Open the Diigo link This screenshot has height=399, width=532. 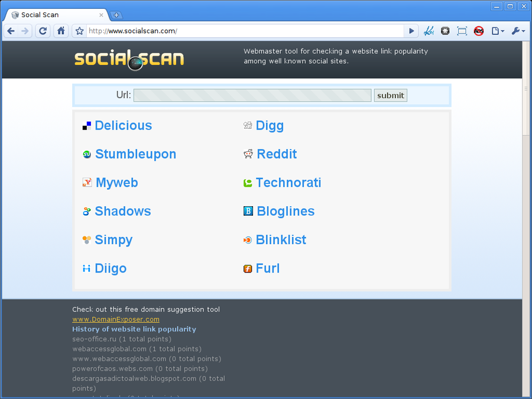tap(111, 269)
